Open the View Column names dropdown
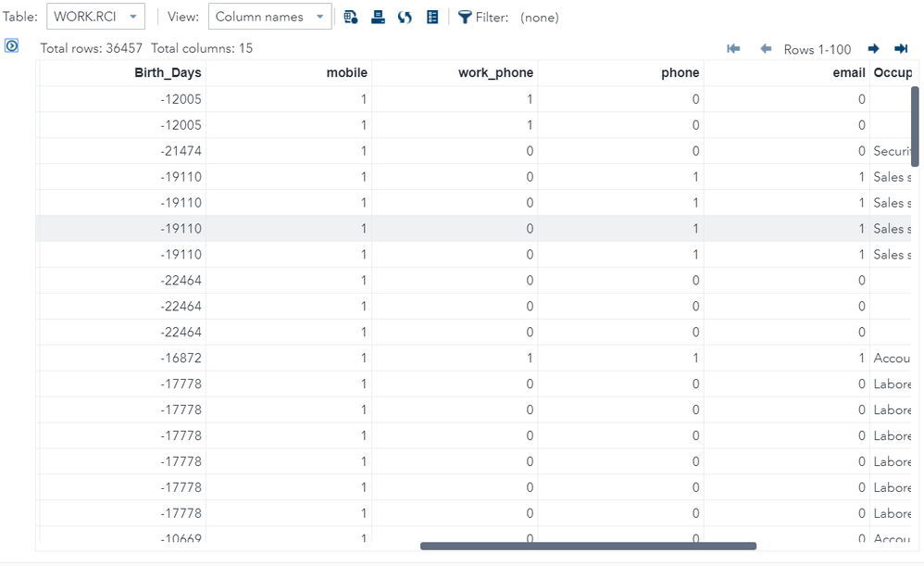 tap(269, 17)
